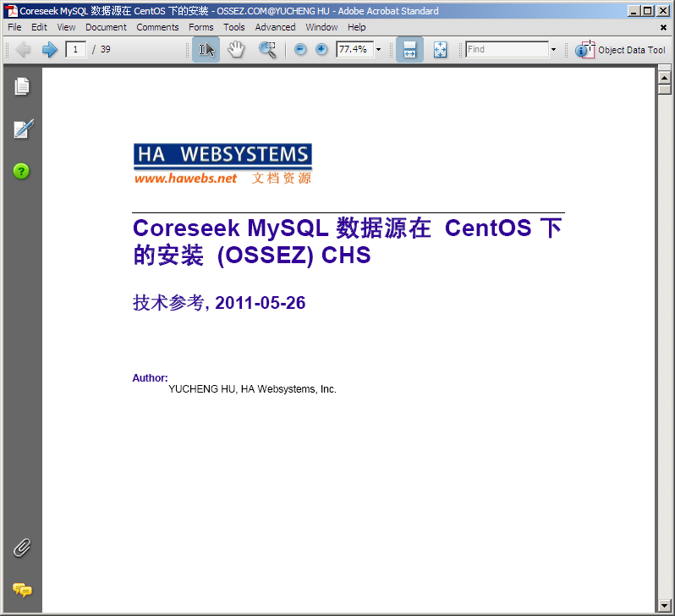Activate the Marquee Zoom tool
Viewport: 675px width, 616px height.
[267, 50]
